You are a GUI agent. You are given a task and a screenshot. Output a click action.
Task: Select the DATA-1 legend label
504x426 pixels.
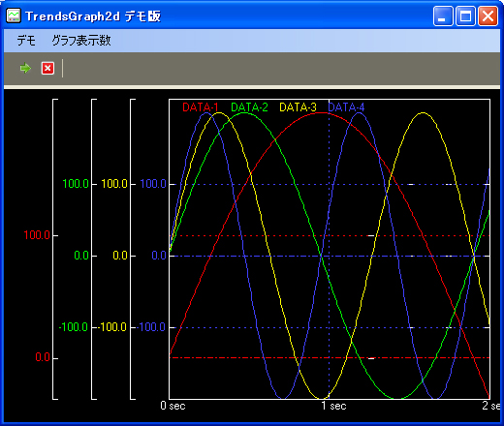201,107
